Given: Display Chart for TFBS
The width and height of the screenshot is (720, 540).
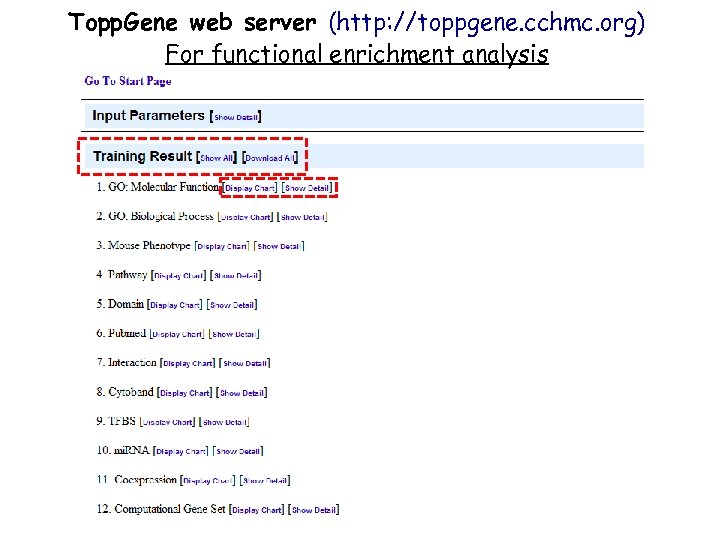Looking at the screenshot, I should click(x=168, y=422).
